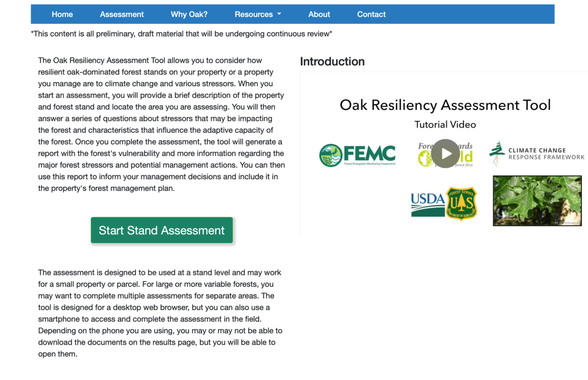Click the FEMC logo in video

(x=357, y=155)
